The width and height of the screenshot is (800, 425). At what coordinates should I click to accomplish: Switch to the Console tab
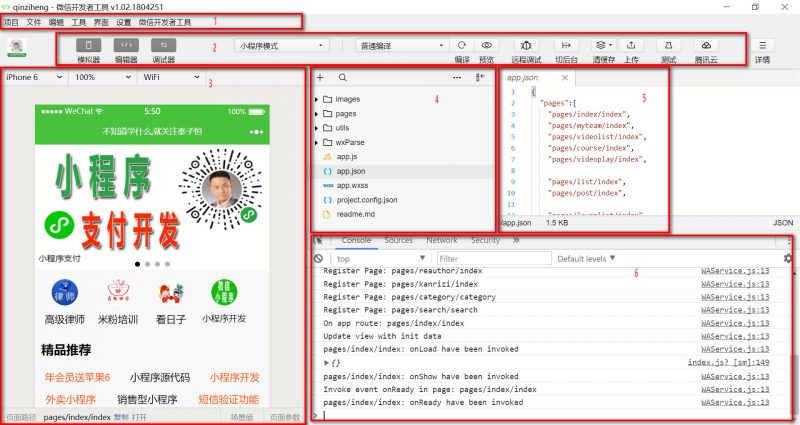356,240
